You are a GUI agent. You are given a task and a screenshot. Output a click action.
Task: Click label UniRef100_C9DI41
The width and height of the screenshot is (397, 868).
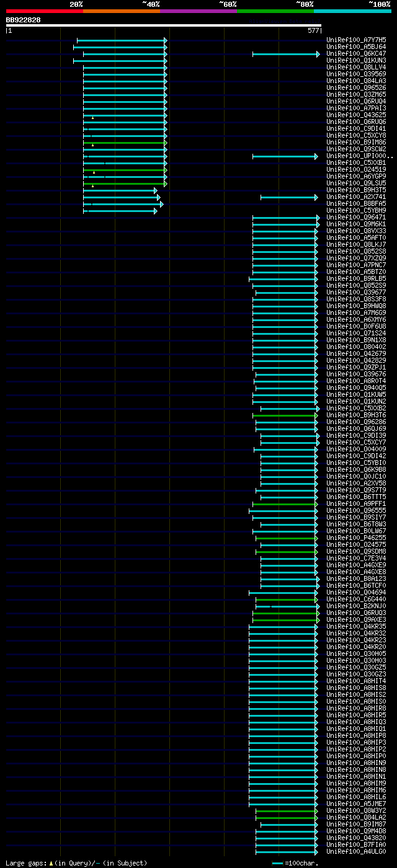coord(356,129)
